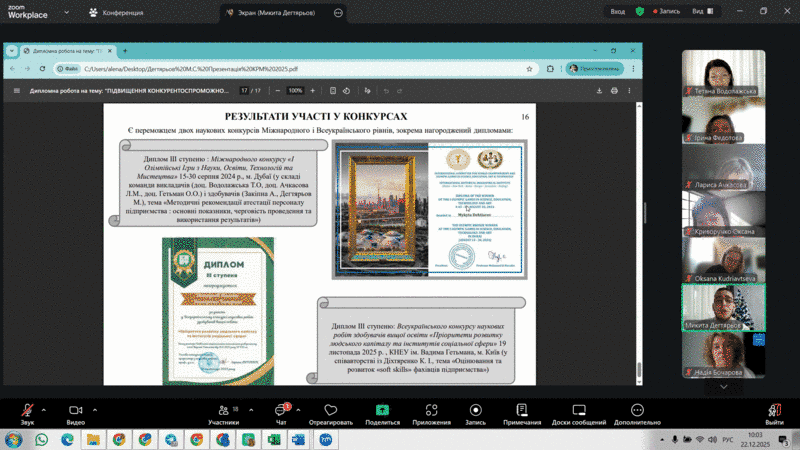
Task: Select Тетяна Водолажська's video thumbnail
Action: [724, 73]
